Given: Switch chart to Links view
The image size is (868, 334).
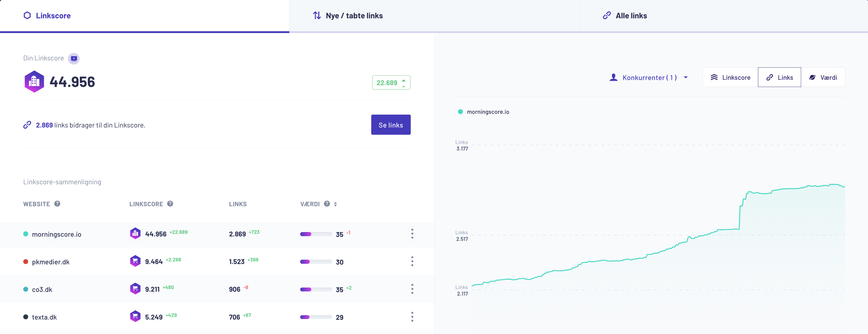Looking at the screenshot, I should point(779,77).
